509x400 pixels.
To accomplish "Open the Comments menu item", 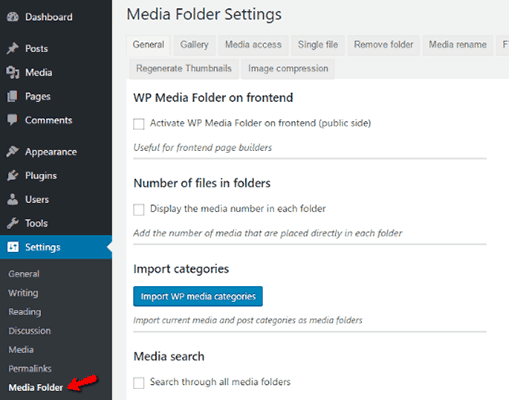I will 49,120.
